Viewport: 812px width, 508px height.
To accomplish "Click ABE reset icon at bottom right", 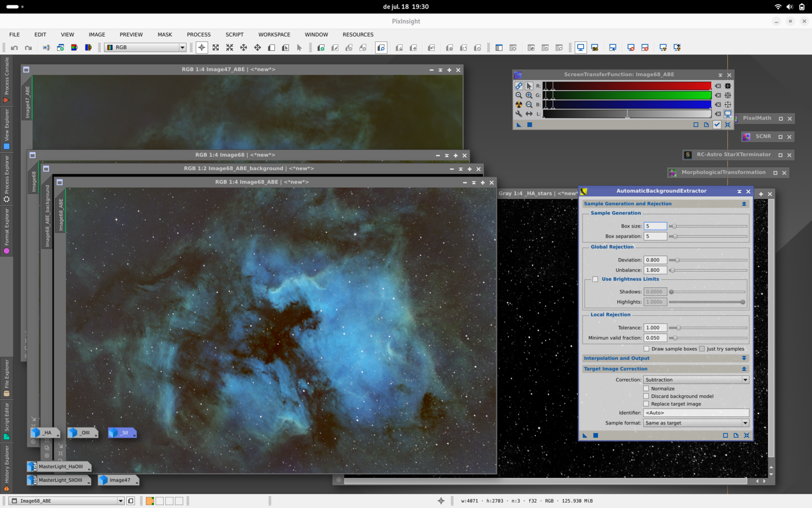I will [746, 436].
